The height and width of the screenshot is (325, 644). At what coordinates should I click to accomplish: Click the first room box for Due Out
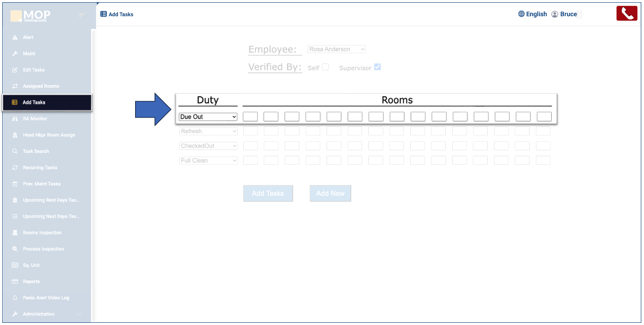pyautogui.click(x=250, y=117)
